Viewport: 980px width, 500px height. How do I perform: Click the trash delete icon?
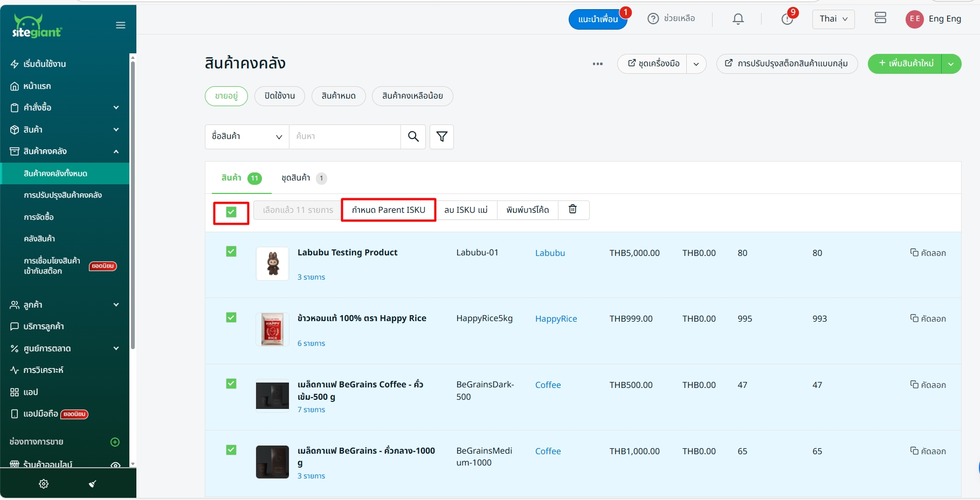pyautogui.click(x=572, y=210)
